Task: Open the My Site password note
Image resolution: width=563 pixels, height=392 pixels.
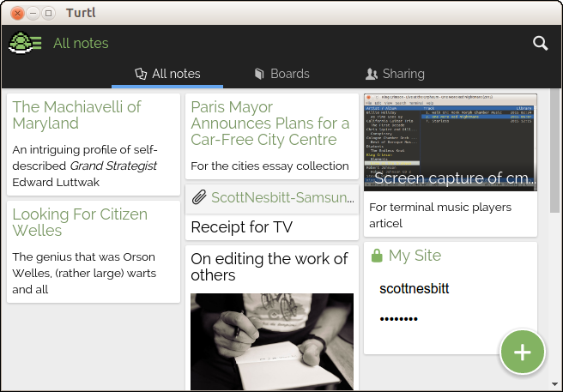Action: (415, 256)
